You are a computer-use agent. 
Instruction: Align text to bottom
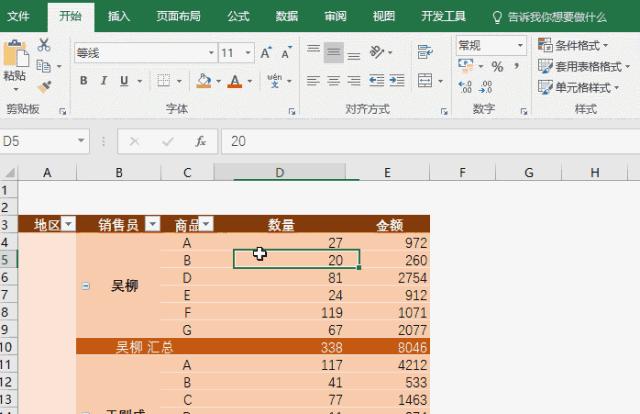coord(354,56)
